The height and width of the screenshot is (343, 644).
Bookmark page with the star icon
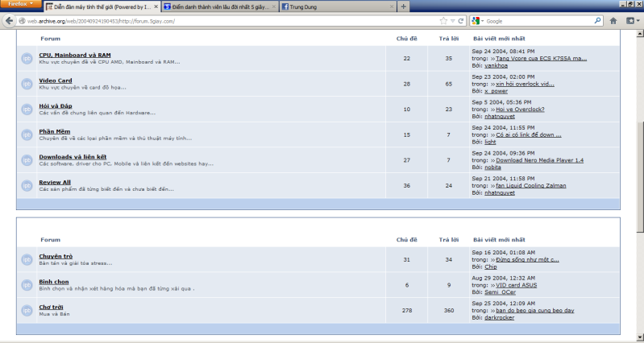[x=442, y=21]
